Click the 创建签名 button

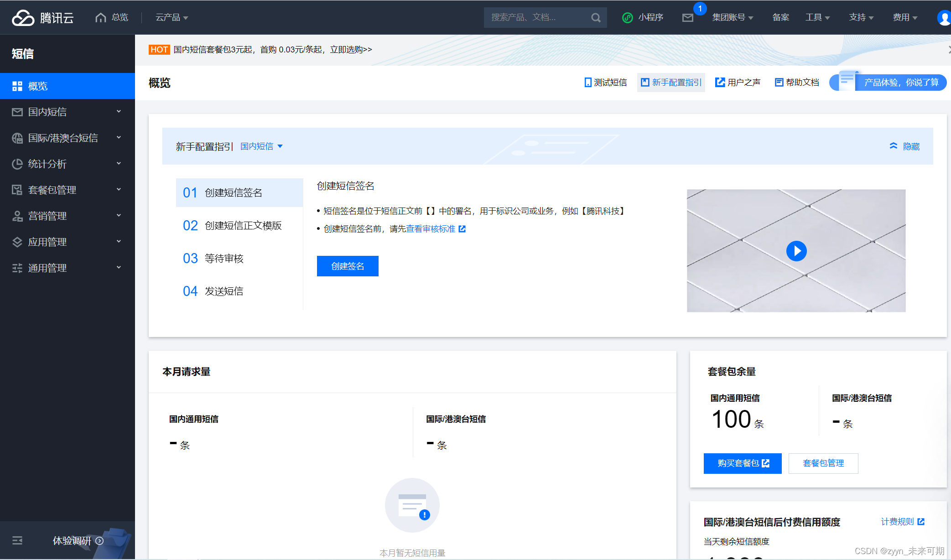click(x=348, y=266)
